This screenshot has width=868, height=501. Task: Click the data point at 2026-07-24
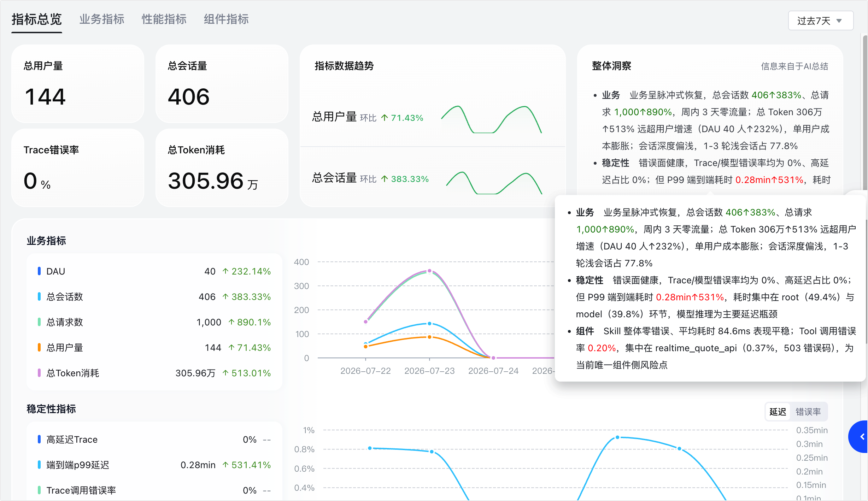(493, 358)
